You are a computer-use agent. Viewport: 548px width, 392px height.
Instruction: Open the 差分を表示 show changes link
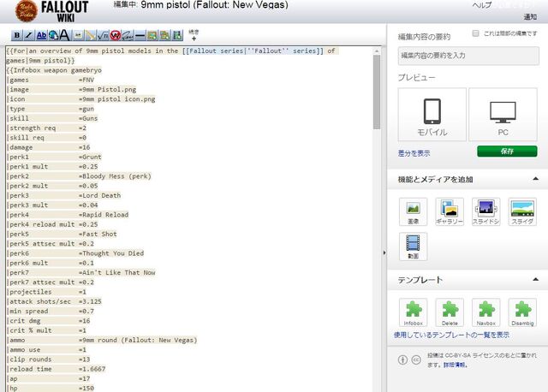414,153
